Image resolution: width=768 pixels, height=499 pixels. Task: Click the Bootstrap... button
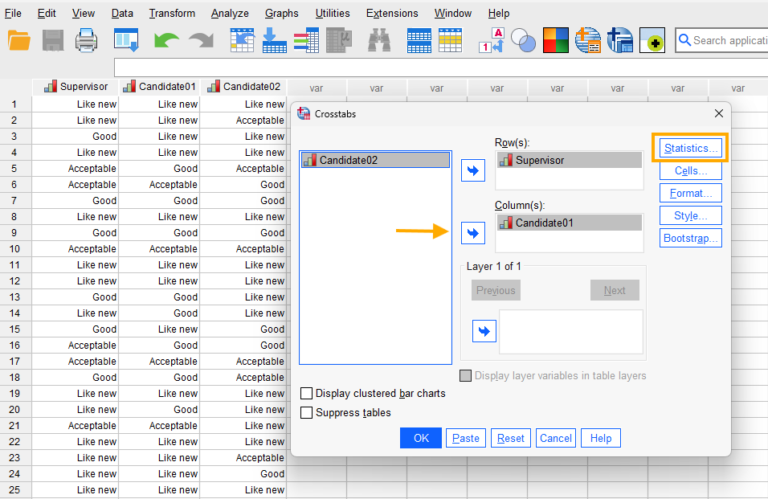coord(690,238)
